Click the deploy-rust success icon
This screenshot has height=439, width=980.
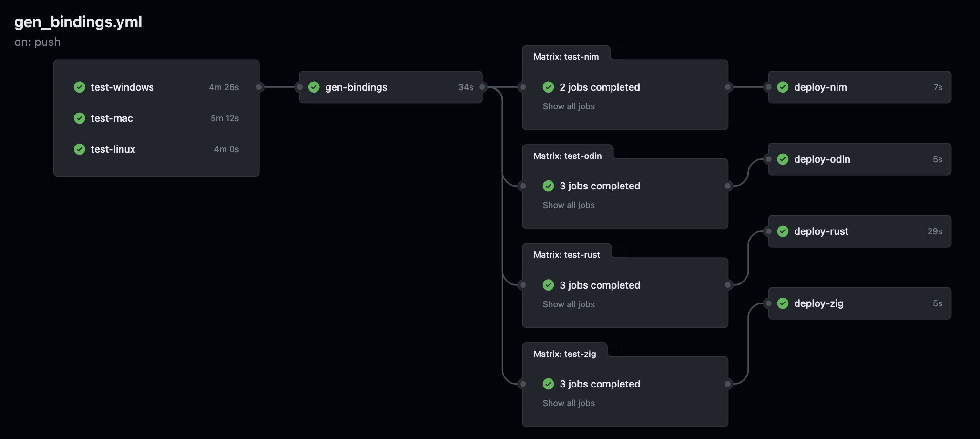pyautogui.click(x=783, y=231)
